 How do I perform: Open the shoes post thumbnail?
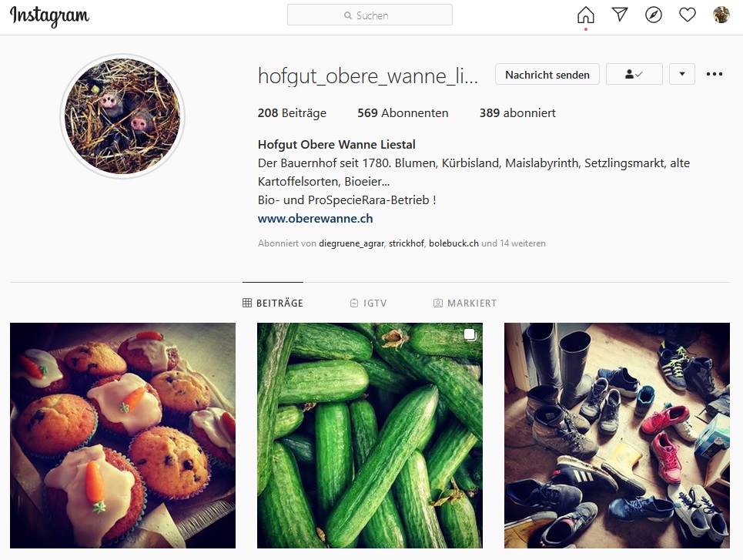pos(617,435)
